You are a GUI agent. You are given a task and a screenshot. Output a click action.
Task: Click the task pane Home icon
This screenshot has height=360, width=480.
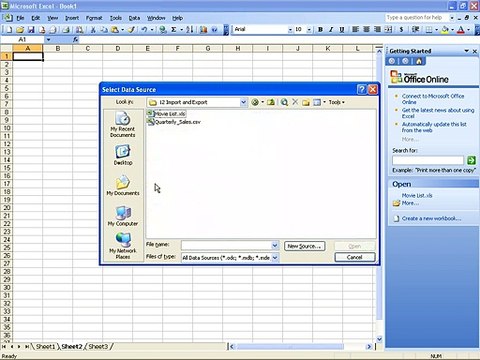419,61
